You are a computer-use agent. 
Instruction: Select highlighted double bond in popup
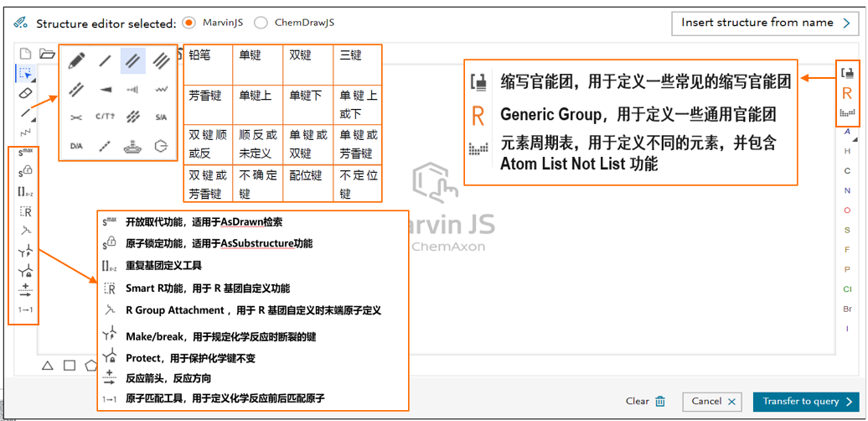(x=133, y=60)
